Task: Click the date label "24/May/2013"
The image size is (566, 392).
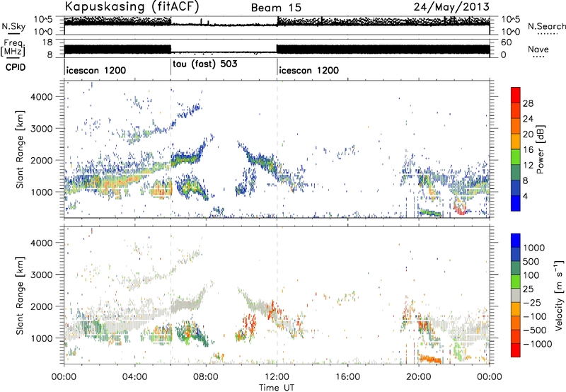Action: (451, 7)
